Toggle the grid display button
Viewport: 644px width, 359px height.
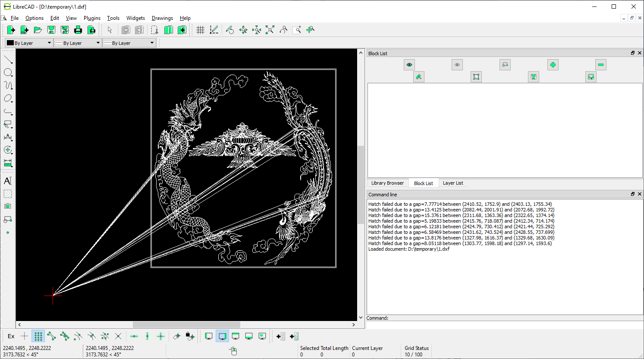pyautogui.click(x=201, y=30)
